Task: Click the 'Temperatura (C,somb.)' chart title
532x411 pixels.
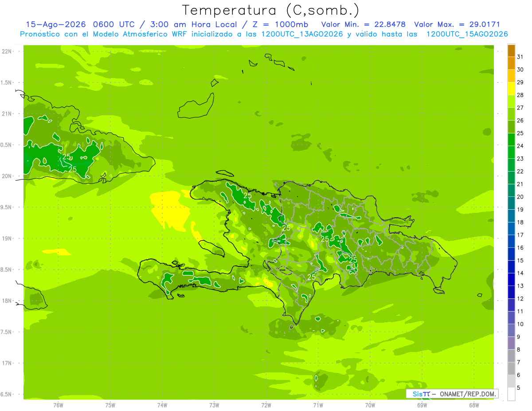Action: pos(270,11)
